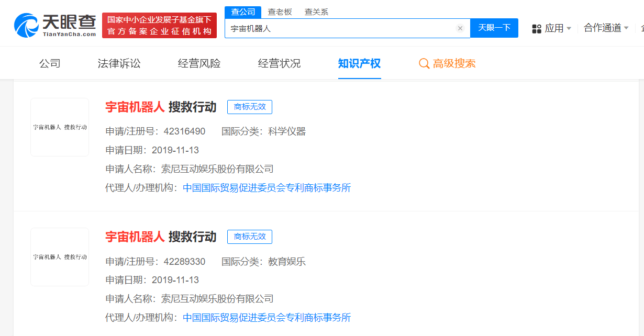This screenshot has height=336, width=644.
Task: Click 商标无效 badge of 科学仪器 result
Action: (250, 107)
